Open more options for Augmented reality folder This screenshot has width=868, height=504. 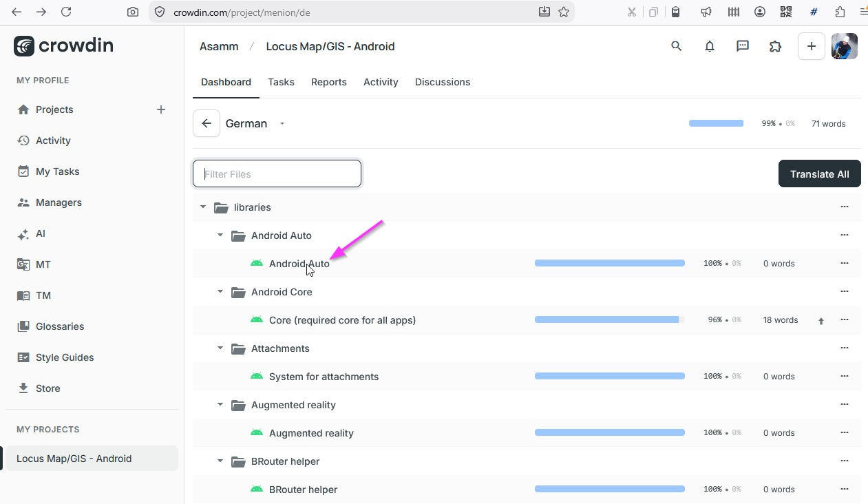(845, 404)
